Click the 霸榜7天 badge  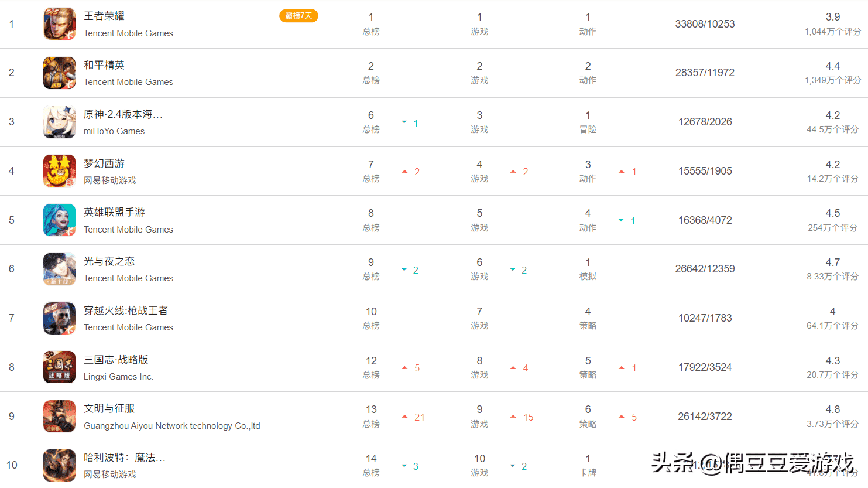[x=299, y=16]
